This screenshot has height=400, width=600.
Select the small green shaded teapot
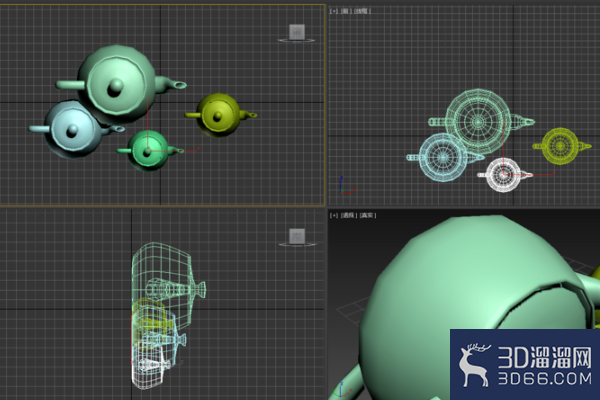click(x=148, y=151)
